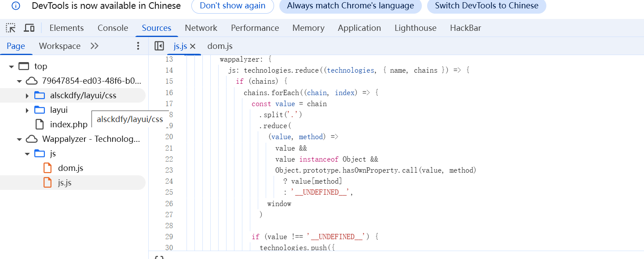The height and width of the screenshot is (259, 644).
Task: Click the js.js file icon in tree
Action: click(x=48, y=183)
